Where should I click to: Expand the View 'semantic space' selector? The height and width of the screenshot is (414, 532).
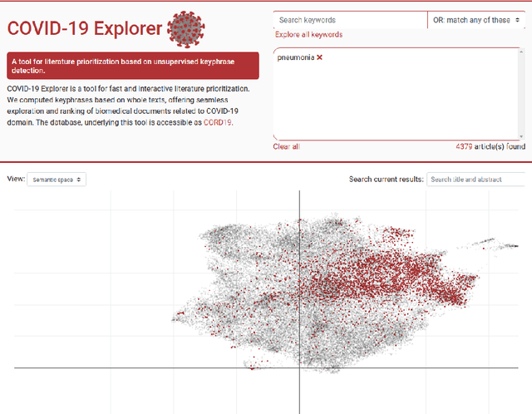coord(57,179)
